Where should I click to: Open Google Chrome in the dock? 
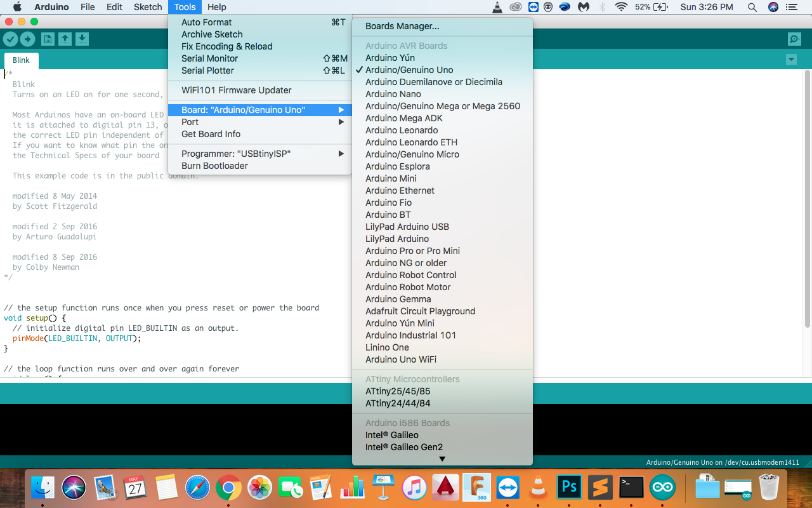[x=228, y=488]
